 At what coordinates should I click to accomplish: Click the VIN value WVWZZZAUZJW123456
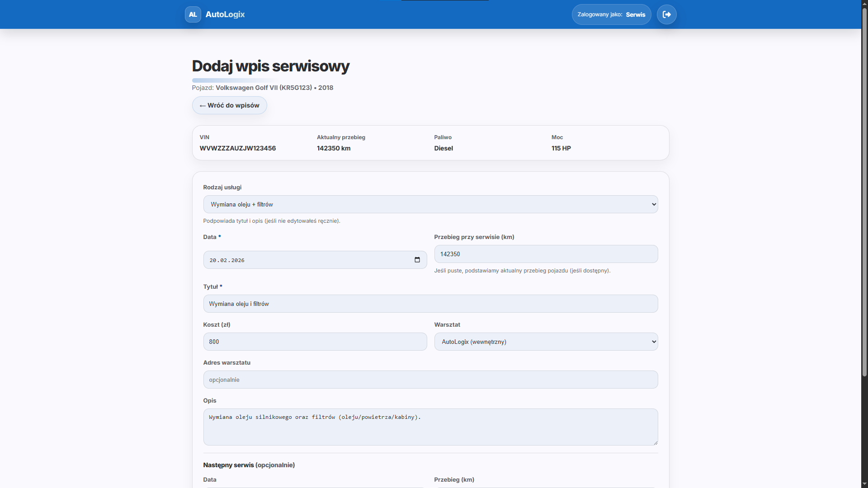238,148
